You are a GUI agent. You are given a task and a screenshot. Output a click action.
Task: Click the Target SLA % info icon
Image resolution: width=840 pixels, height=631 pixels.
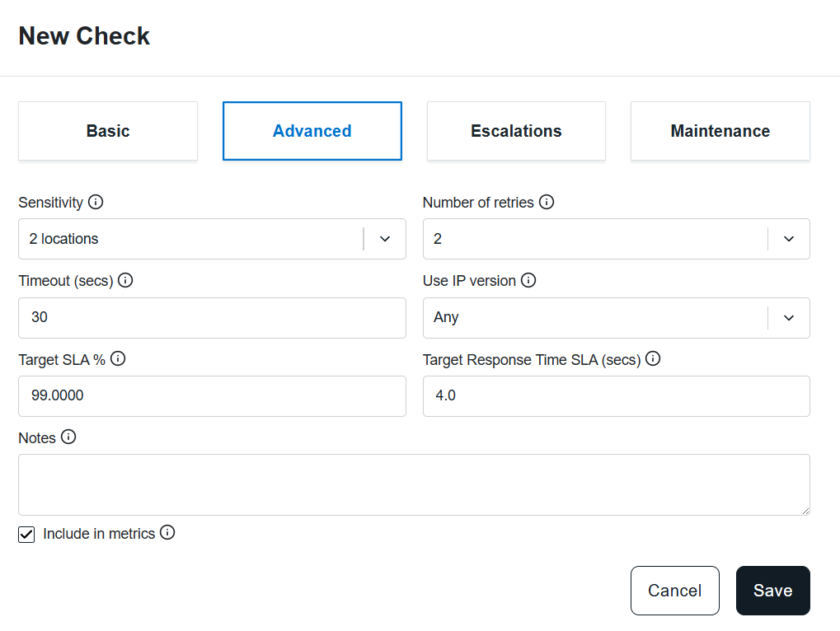[x=118, y=358]
